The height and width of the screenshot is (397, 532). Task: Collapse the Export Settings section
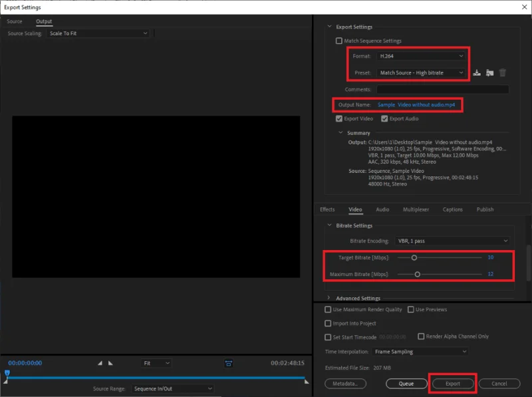(x=329, y=27)
